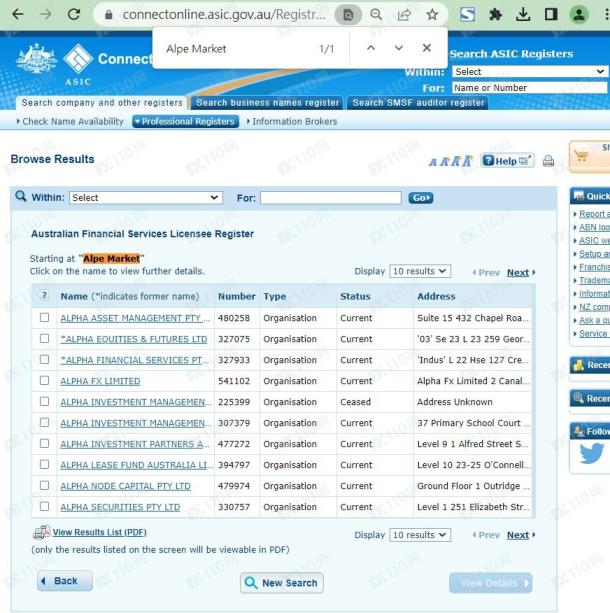
Task: Click the question mark column header icon
Action: click(44, 296)
